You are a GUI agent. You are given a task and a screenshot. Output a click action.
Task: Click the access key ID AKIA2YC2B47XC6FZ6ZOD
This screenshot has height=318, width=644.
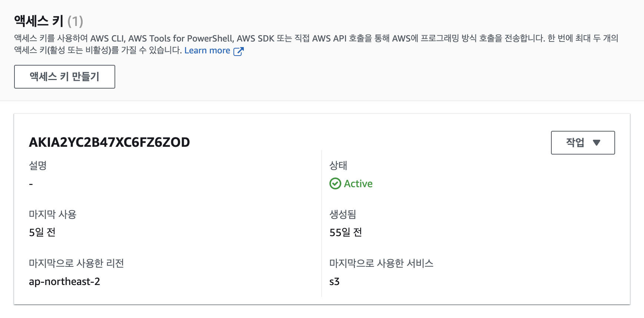point(109,142)
